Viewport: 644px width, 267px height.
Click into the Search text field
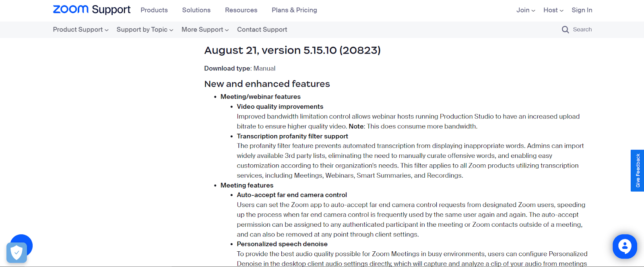point(582,29)
